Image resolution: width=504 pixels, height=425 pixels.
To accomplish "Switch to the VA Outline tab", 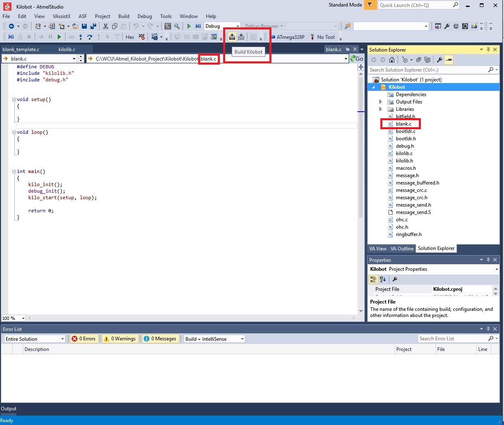I will [402, 249].
